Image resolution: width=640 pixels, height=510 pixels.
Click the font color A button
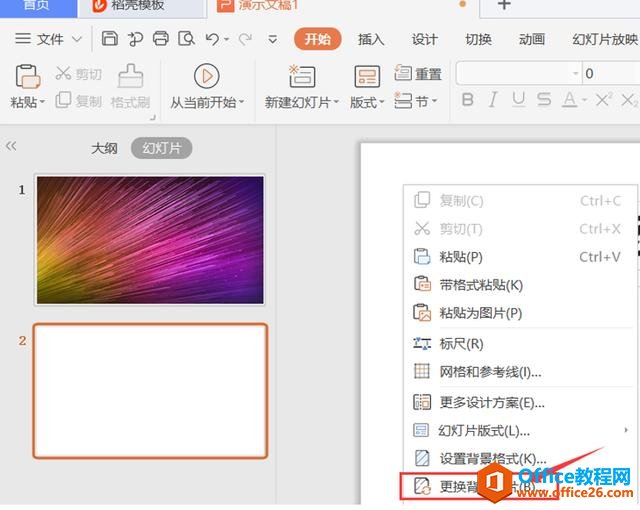pyautogui.click(x=569, y=100)
